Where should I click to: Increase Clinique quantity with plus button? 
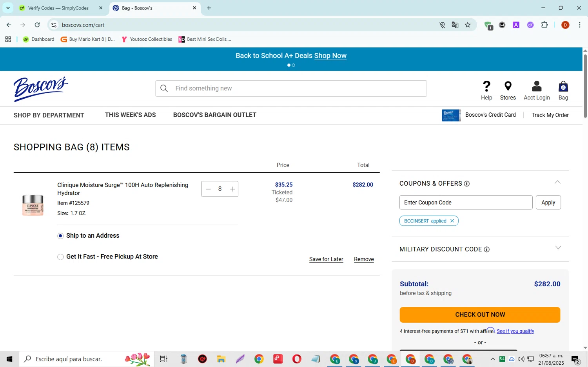tap(232, 189)
